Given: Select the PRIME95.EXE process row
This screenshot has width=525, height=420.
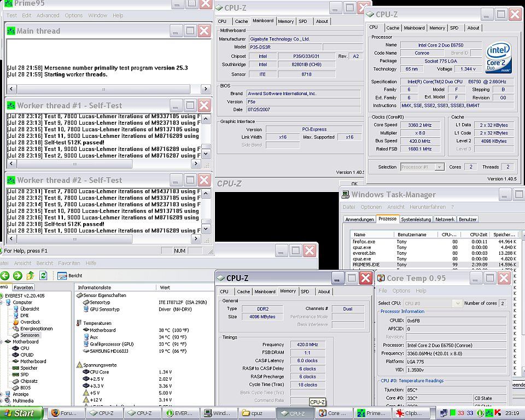Looking at the screenshot, I should [434, 265].
